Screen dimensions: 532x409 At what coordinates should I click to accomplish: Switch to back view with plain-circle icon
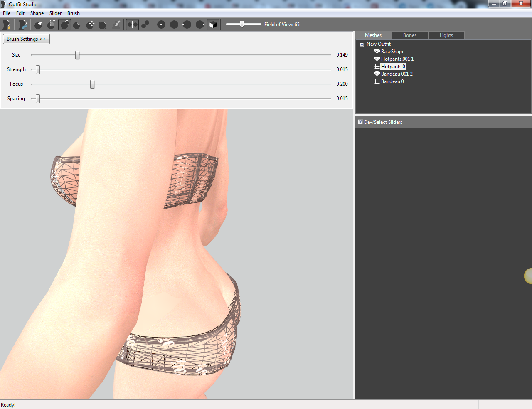[x=174, y=25]
